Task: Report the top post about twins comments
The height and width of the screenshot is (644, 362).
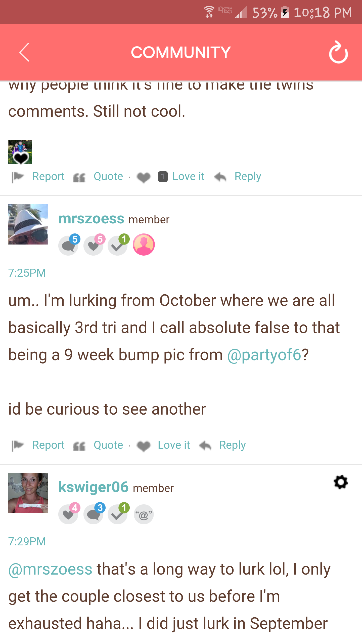Action: point(49,176)
